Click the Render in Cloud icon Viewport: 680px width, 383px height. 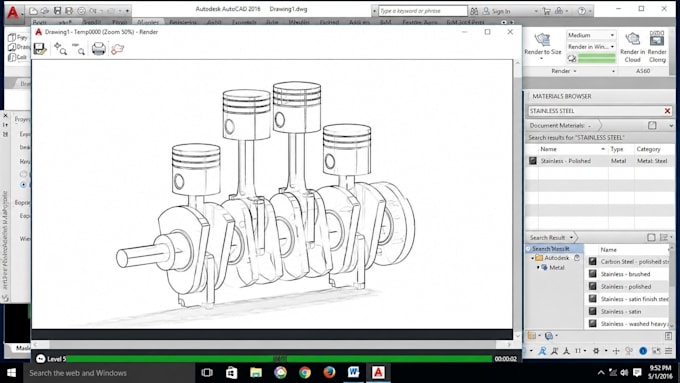(632, 39)
